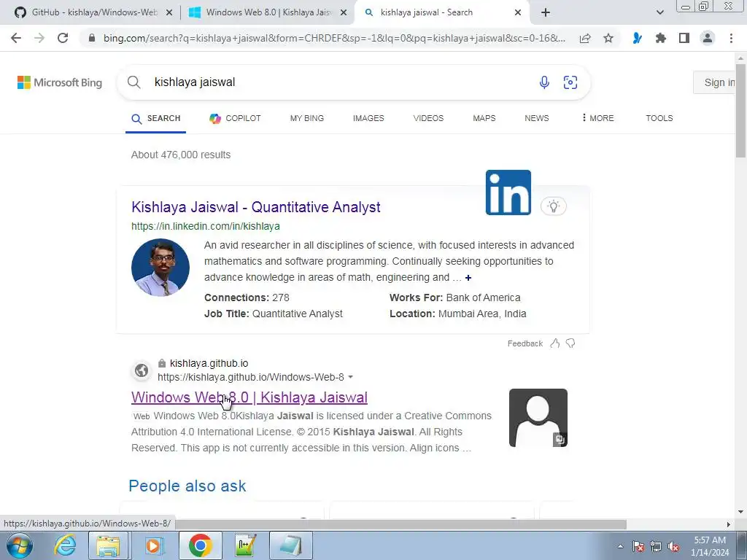Image resolution: width=747 pixels, height=560 pixels.
Task: Click the Feedback link
Action: pos(525,343)
